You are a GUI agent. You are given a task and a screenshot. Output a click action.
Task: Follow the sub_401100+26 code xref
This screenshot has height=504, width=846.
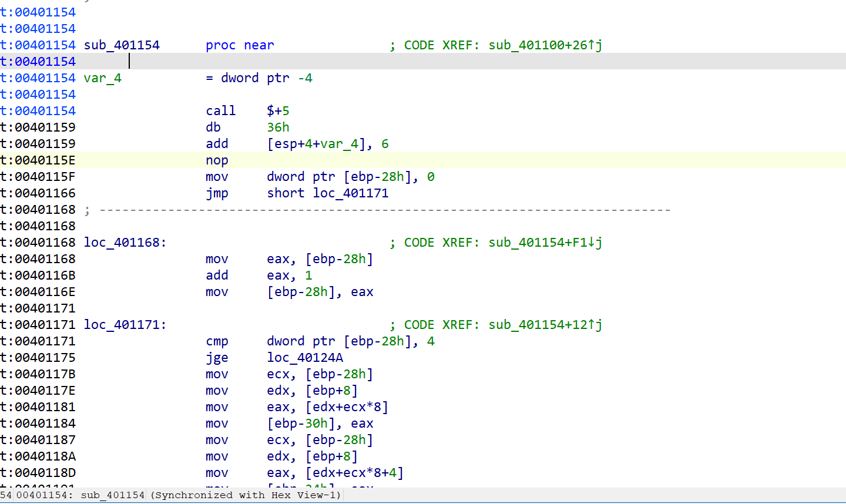[545, 45]
